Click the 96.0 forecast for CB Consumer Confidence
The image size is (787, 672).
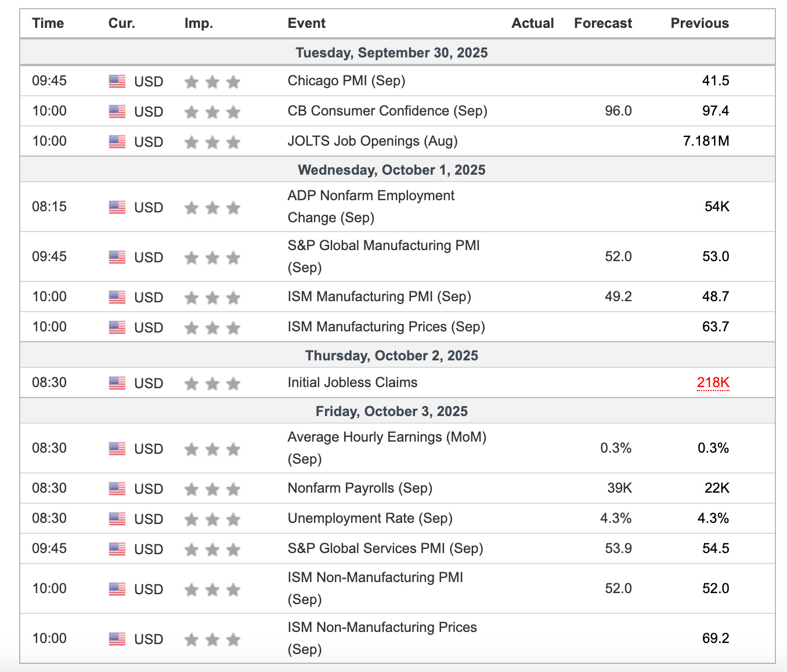[619, 111]
